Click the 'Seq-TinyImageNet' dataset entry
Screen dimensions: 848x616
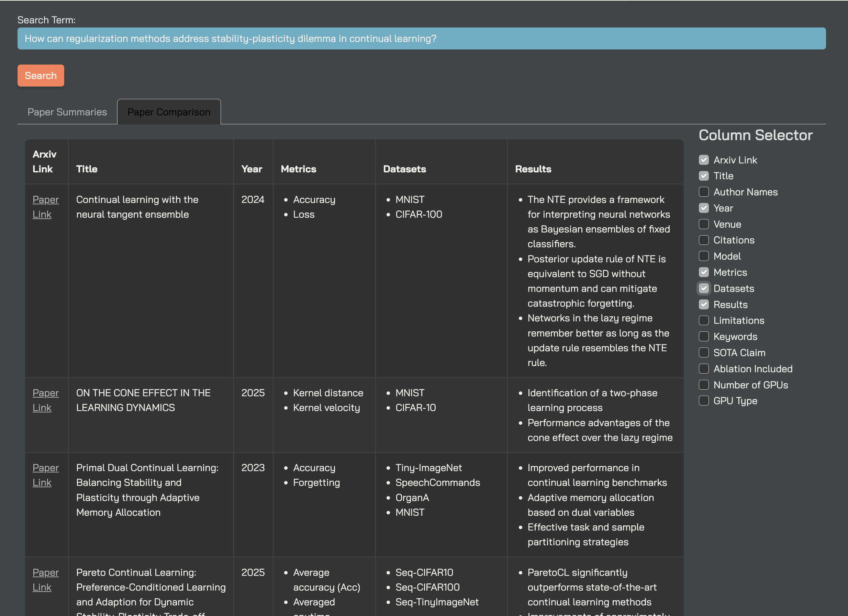[x=437, y=602]
